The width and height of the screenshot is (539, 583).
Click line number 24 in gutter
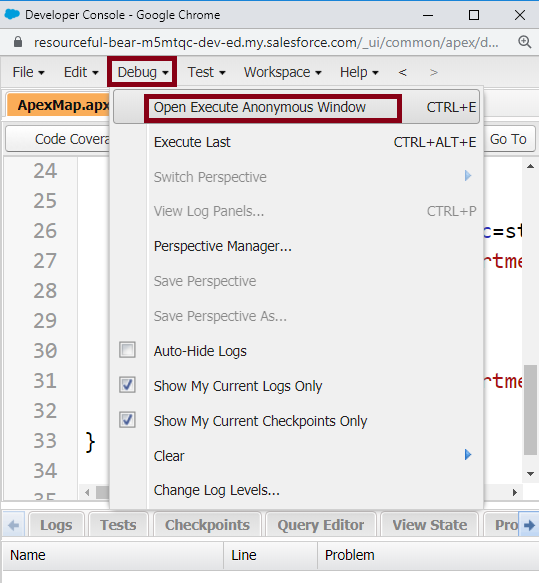pos(45,171)
